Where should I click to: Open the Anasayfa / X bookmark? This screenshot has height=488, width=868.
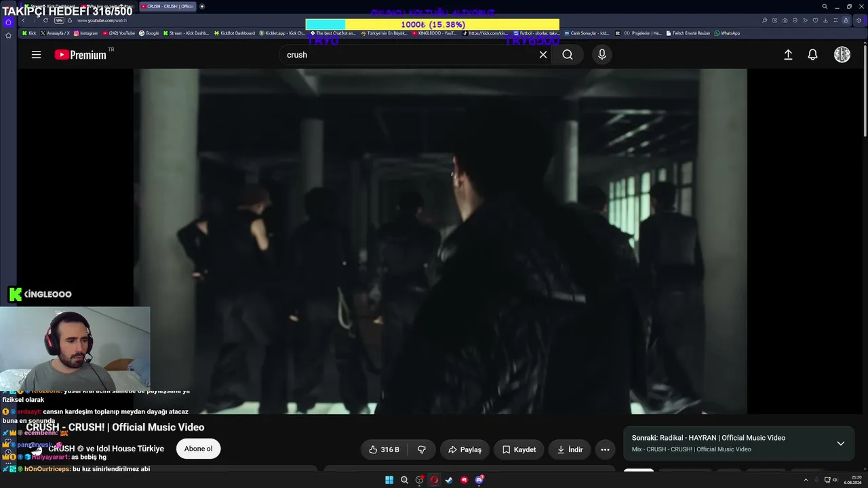point(55,33)
